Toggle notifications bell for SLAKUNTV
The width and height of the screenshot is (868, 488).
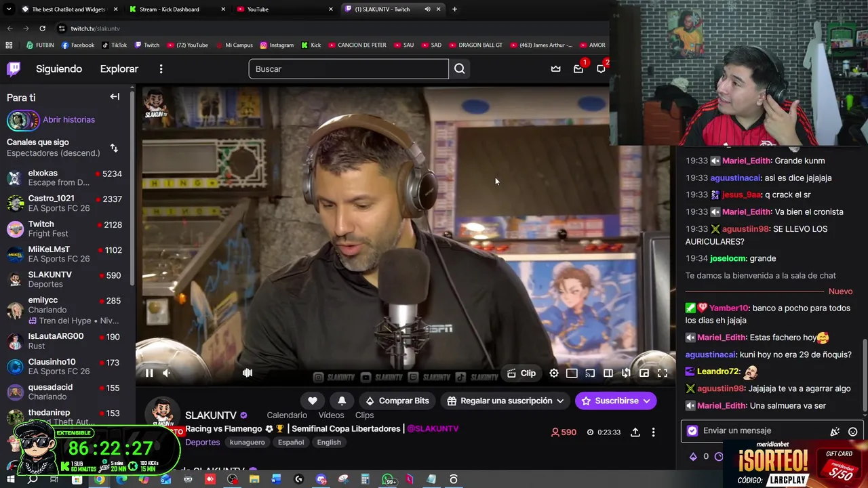pos(342,401)
